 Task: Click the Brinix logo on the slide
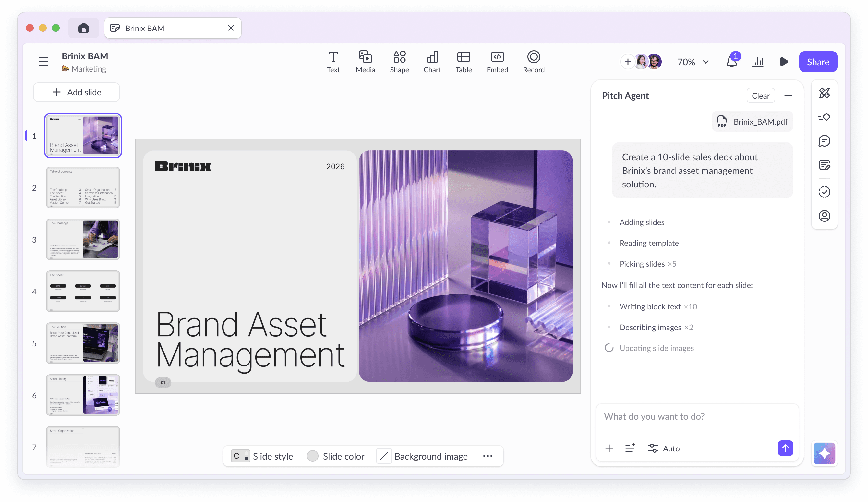click(x=183, y=167)
